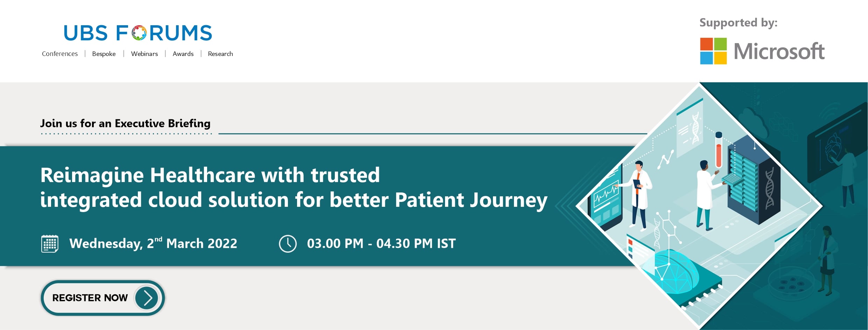Click the clock icon beside the time
Screen dimensions: 868x330
[x=288, y=244]
